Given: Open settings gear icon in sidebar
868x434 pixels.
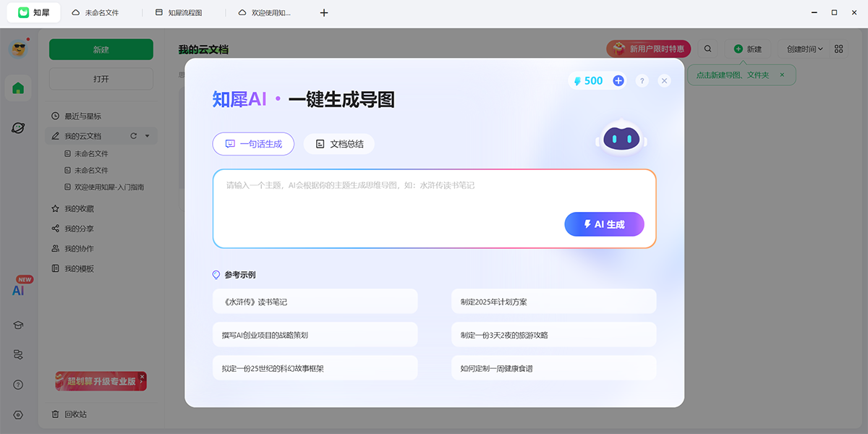Looking at the screenshot, I should click(x=18, y=414).
